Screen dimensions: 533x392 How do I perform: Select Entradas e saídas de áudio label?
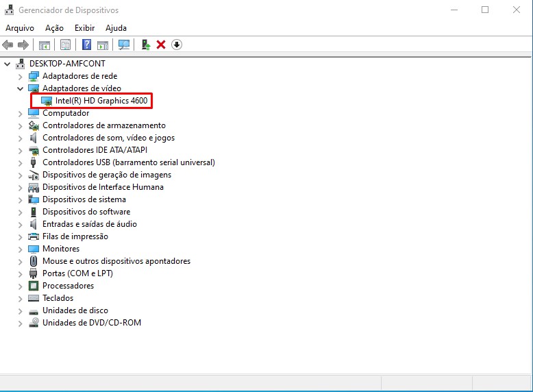point(89,224)
